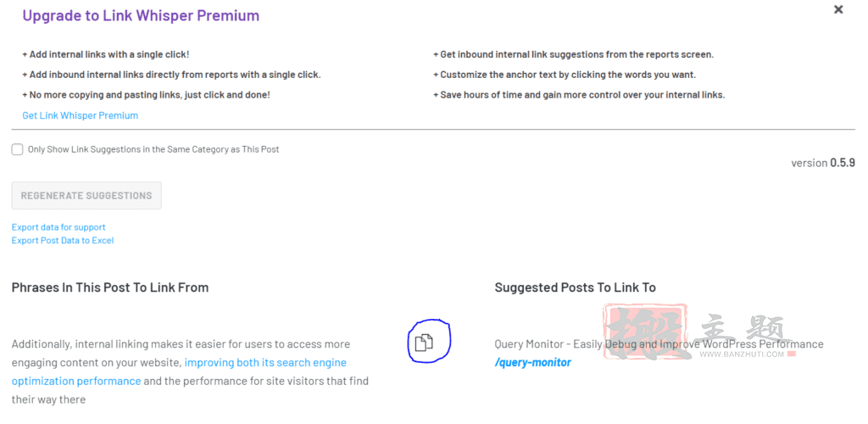
Task: Click the 'Customize the anchor text' feature line
Action: (x=565, y=75)
